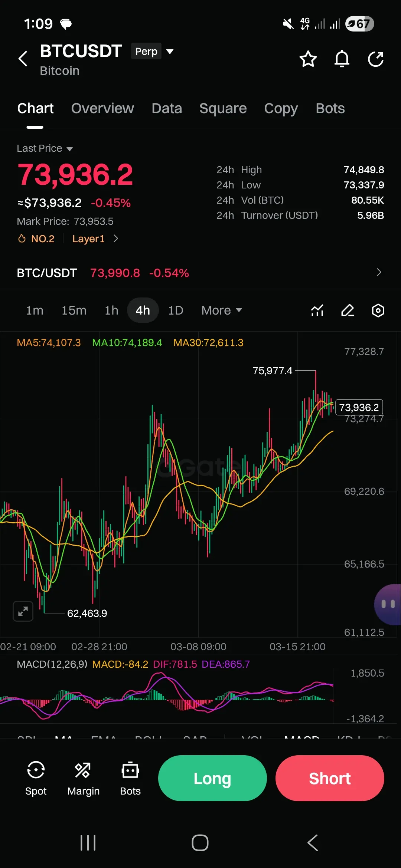401x868 pixels.
Task: Switch to the Overview tab
Action: [102, 108]
